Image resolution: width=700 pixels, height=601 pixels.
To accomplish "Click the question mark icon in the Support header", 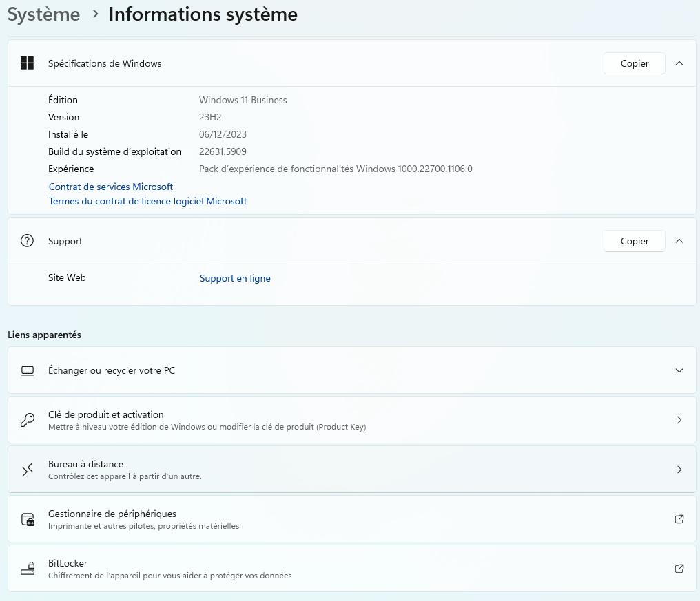I will (28, 241).
